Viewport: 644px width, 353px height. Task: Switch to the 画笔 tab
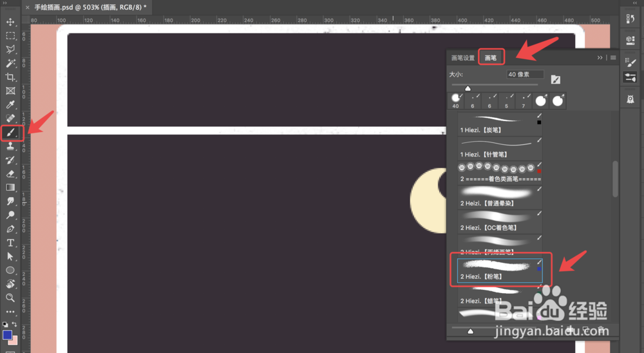tap(491, 58)
